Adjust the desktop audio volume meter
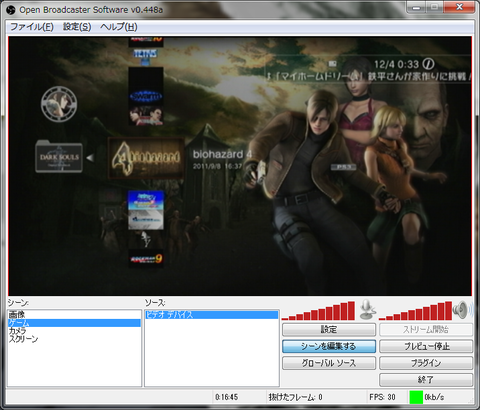This screenshot has width=480, height=410. click(x=415, y=311)
